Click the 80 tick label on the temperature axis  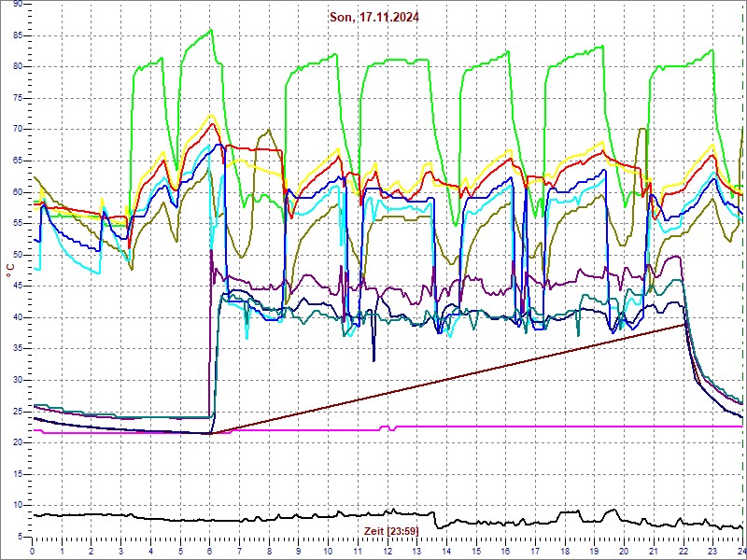point(18,67)
